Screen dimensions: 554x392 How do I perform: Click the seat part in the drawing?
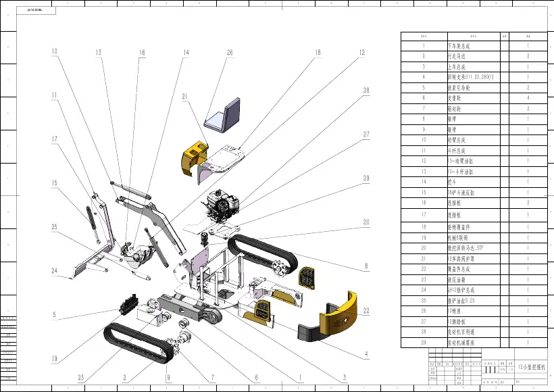(x=222, y=116)
